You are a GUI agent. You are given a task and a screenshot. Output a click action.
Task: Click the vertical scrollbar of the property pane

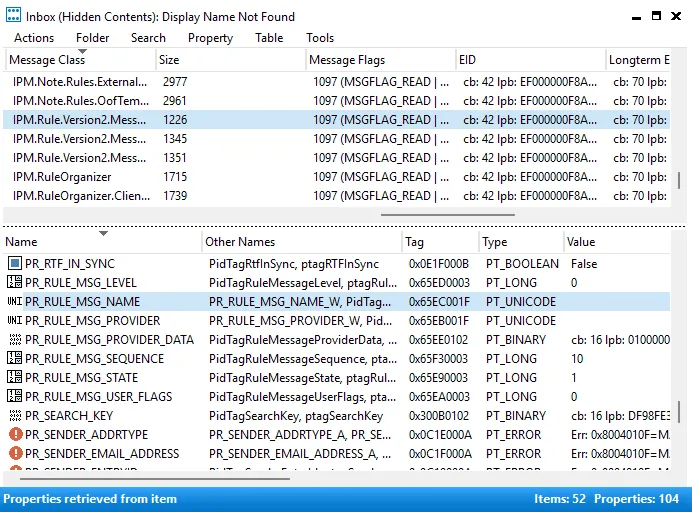click(x=679, y=411)
